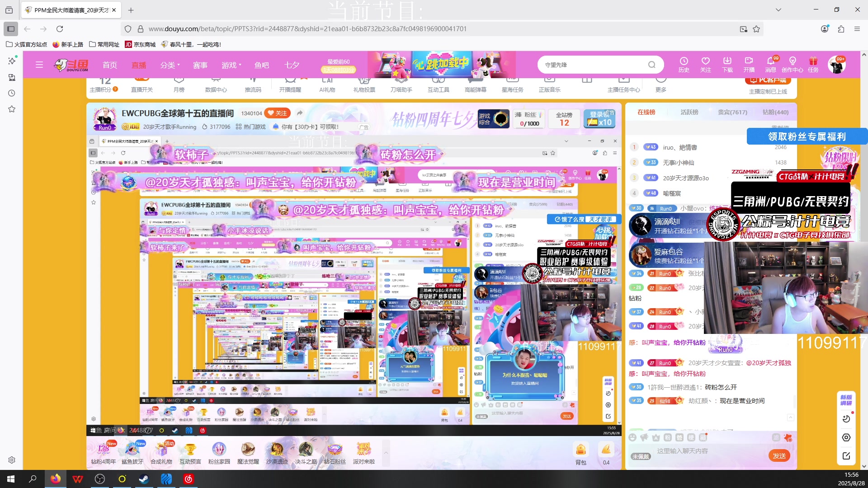Click the 发送 send button
Screen dimensions: 868x488
click(x=779, y=455)
